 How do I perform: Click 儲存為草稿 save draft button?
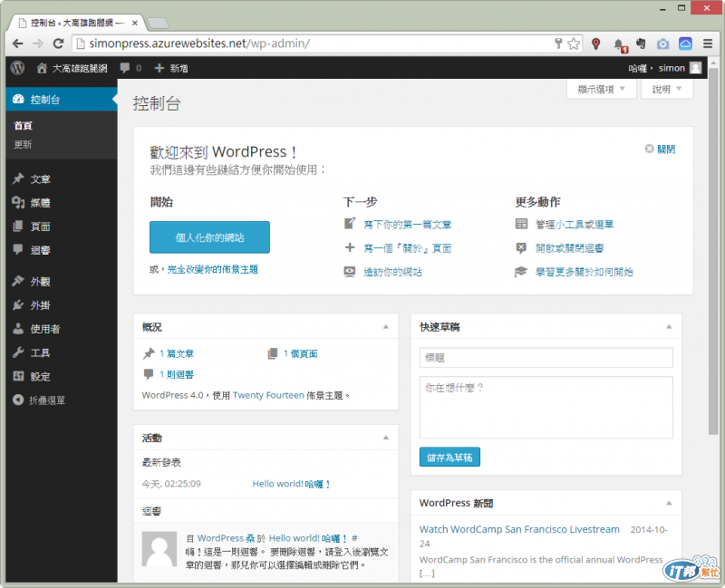point(449,458)
